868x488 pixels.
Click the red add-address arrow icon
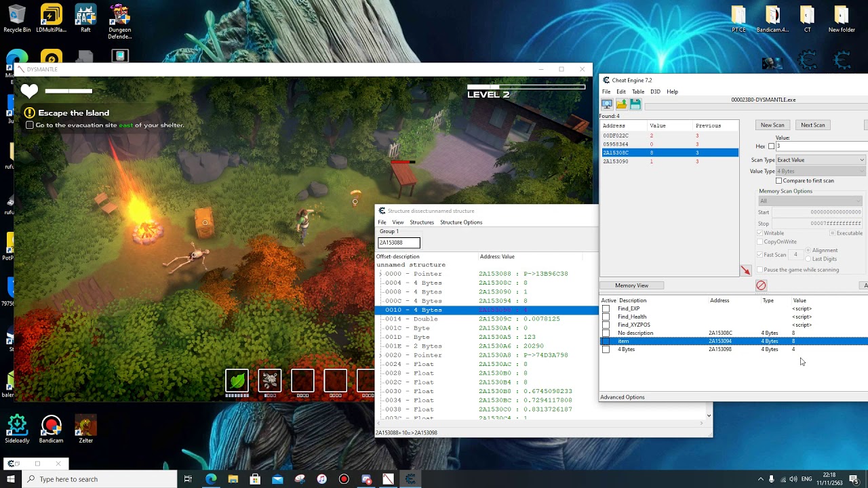(745, 270)
